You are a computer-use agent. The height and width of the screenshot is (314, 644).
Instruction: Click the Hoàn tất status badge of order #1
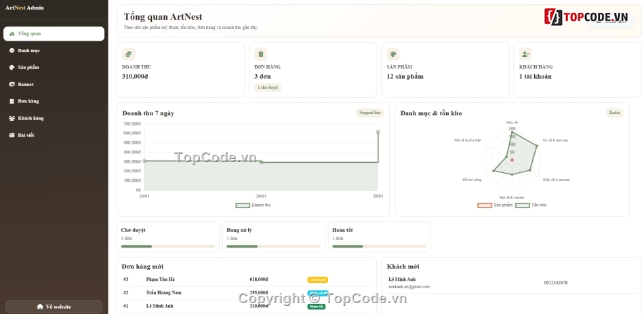(x=317, y=307)
